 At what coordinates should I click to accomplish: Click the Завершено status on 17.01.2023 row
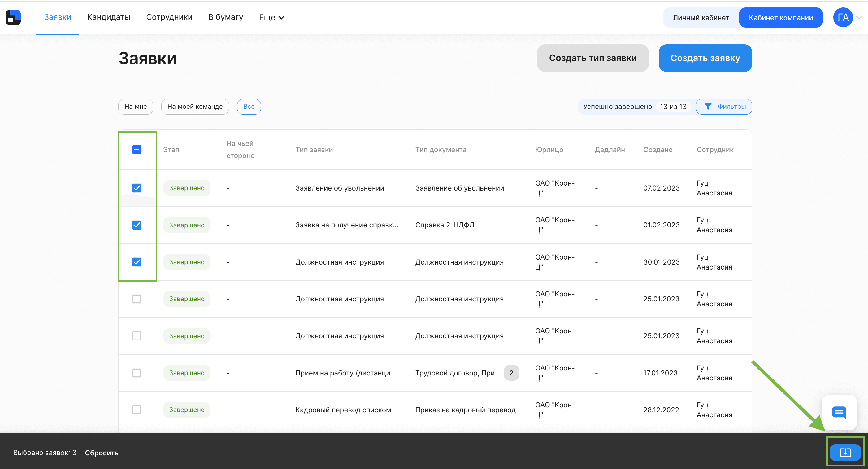[x=187, y=373]
